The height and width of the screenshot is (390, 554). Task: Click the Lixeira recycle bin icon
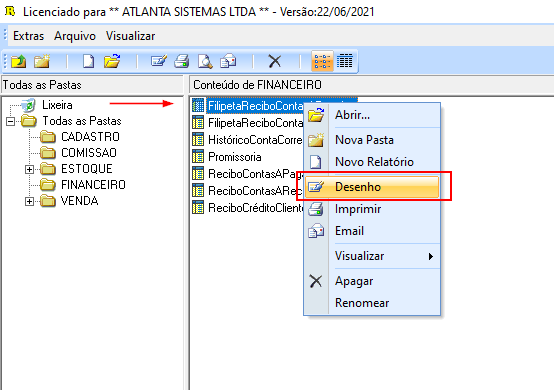click(x=28, y=105)
